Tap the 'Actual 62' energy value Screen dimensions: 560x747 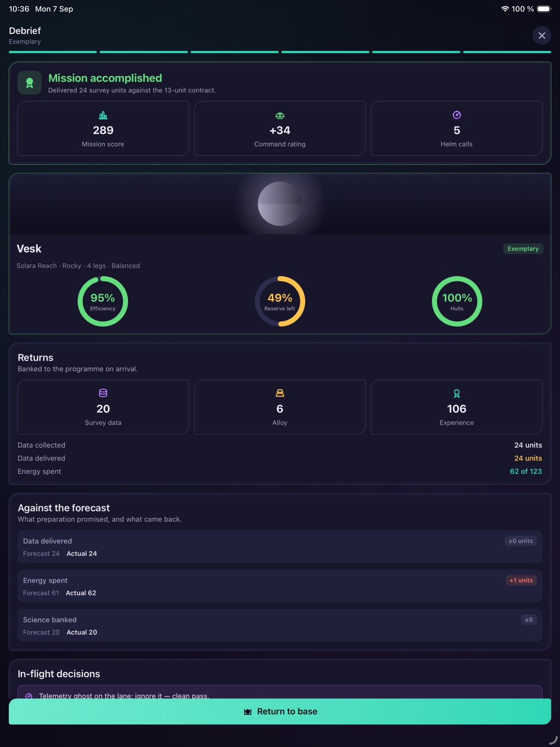(81, 593)
